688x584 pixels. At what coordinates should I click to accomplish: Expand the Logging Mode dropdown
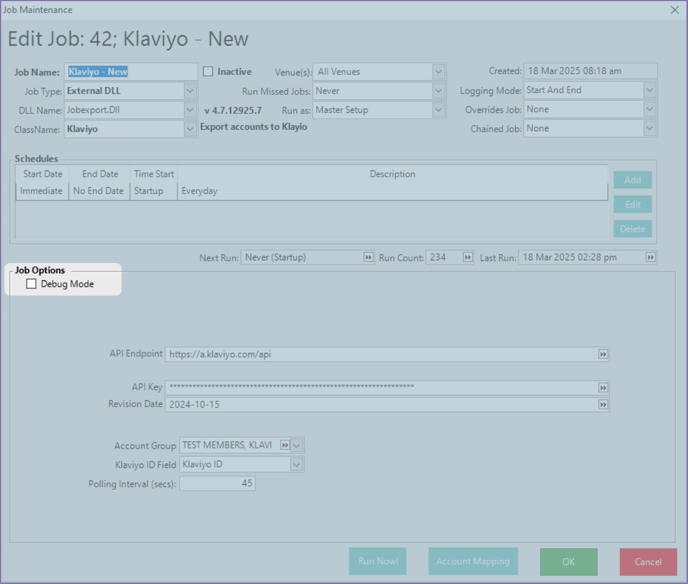[650, 91]
